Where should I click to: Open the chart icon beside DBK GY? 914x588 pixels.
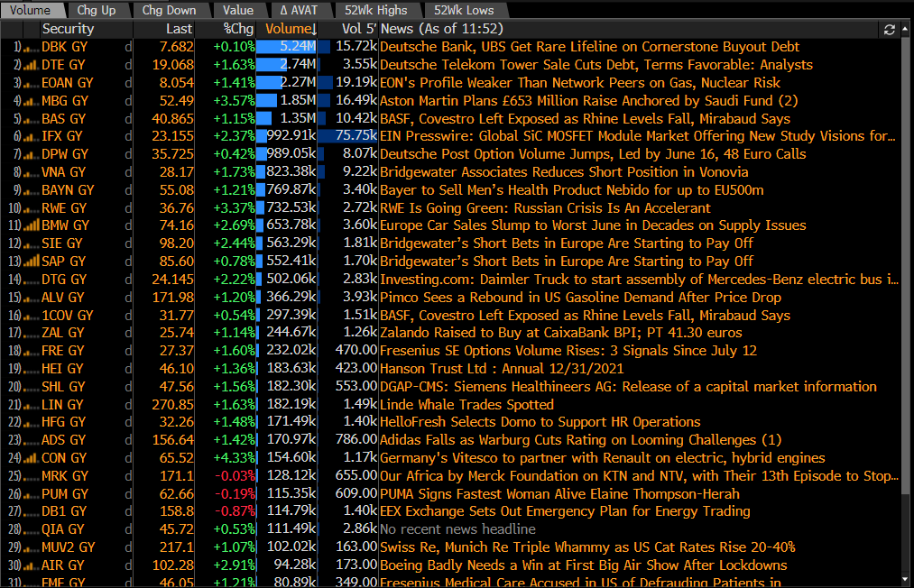coord(31,48)
